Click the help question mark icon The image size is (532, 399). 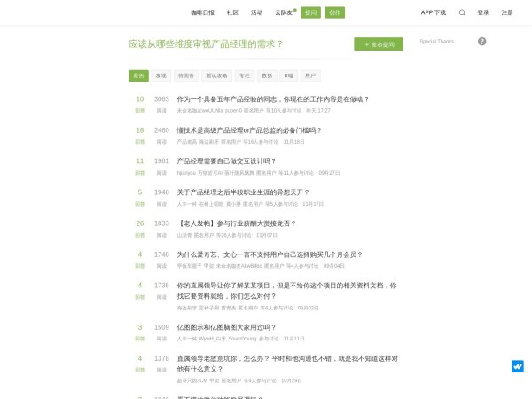(x=482, y=42)
